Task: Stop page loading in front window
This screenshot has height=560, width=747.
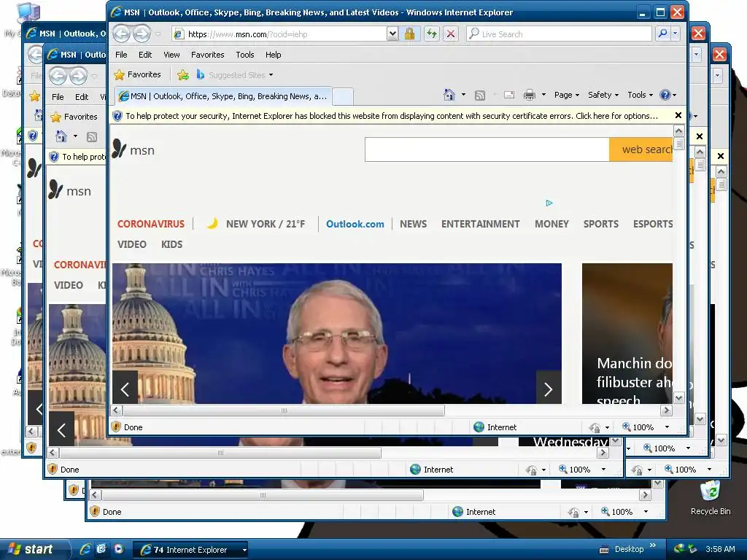Action: pos(450,34)
